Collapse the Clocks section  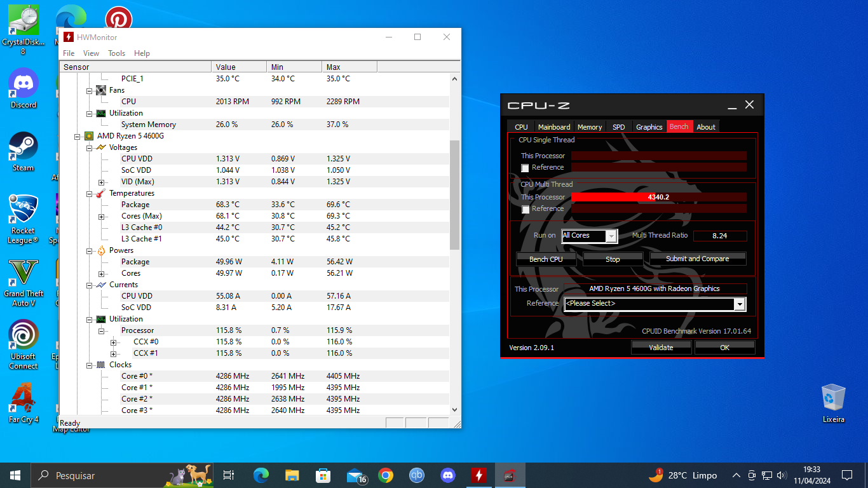coord(90,365)
